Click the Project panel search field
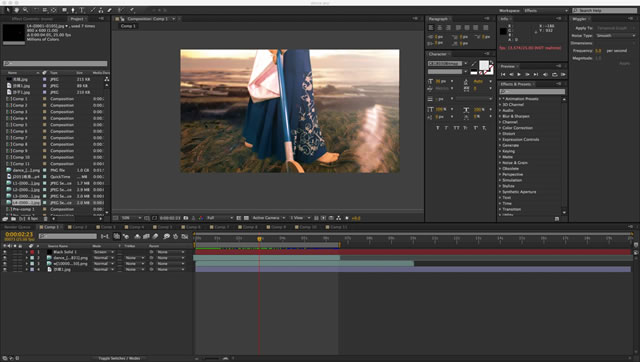This screenshot has width=640, height=362. [55, 63]
